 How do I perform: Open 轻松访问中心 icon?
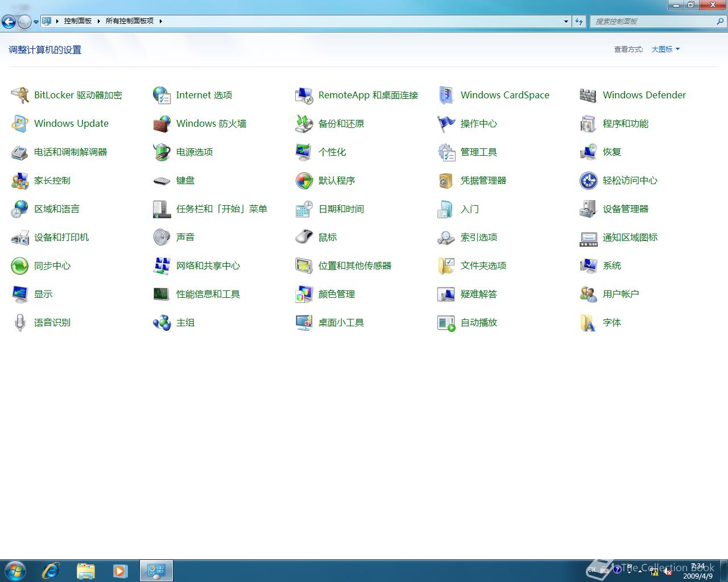589,180
